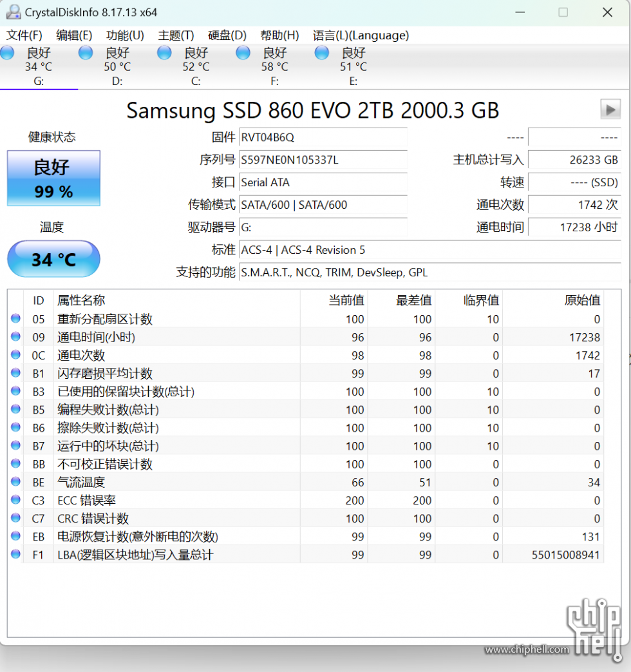
Task: Click the status dot for attribute B1
Action: (16, 373)
